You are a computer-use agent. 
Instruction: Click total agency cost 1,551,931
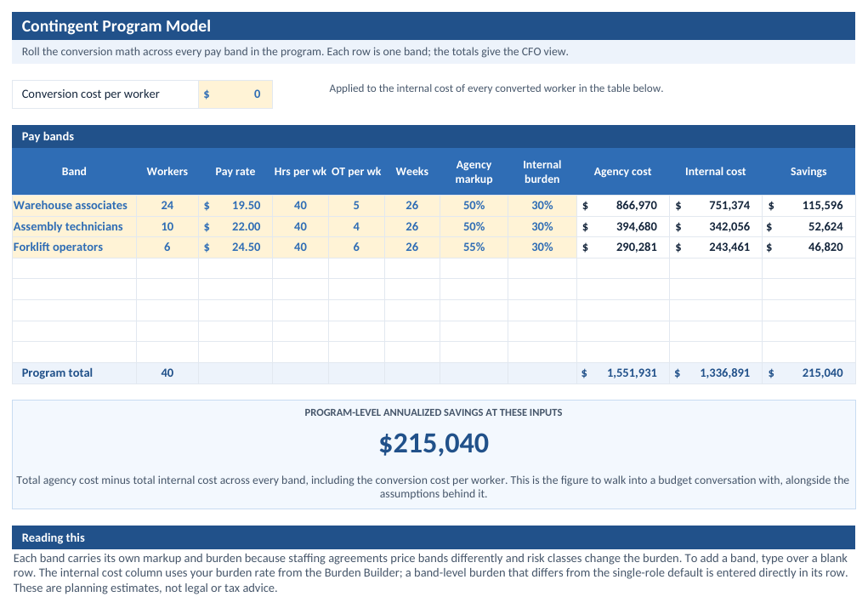623,373
